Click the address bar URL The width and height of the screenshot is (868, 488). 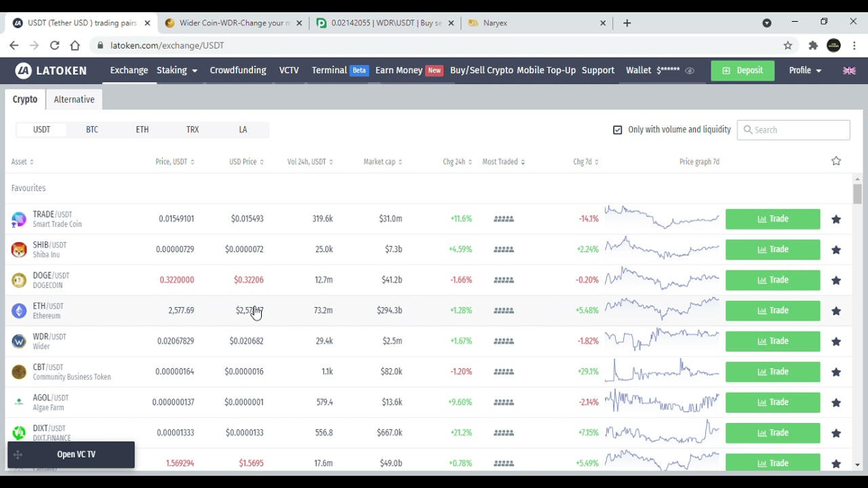pyautogui.click(x=167, y=45)
